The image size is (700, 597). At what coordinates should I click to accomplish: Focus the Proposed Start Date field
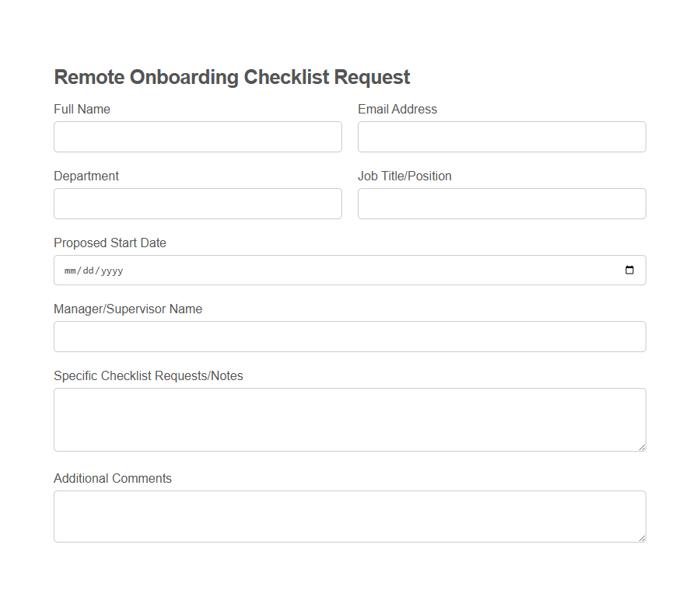click(x=311, y=270)
